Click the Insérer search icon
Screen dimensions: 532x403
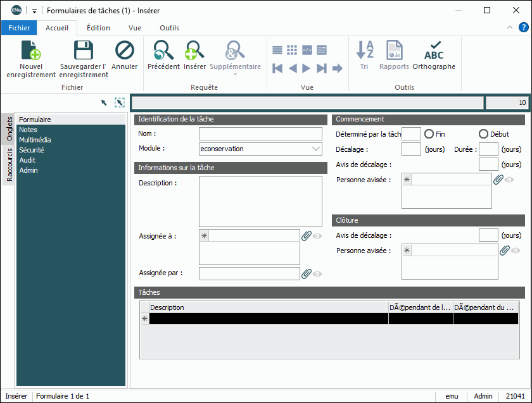pyautogui.click(x=194, y=51)
